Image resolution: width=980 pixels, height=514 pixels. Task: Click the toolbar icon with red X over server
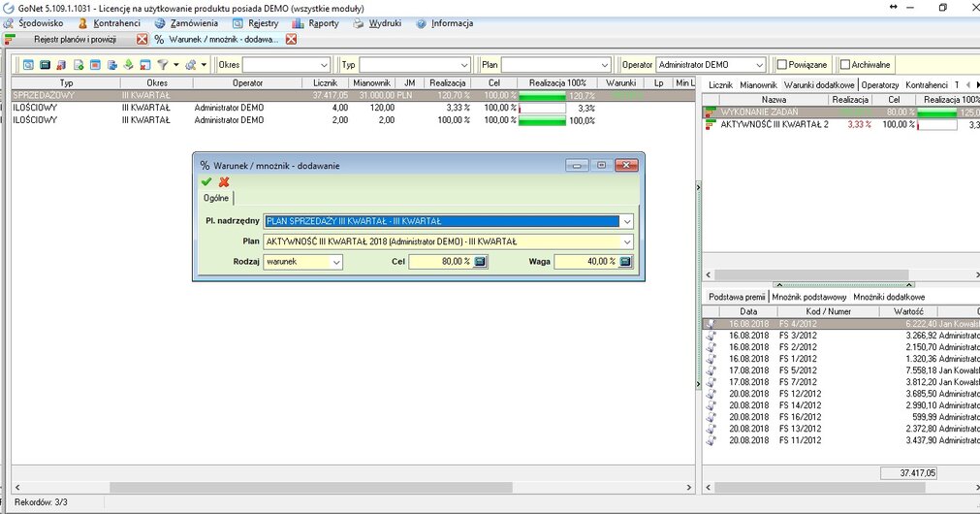61,64
